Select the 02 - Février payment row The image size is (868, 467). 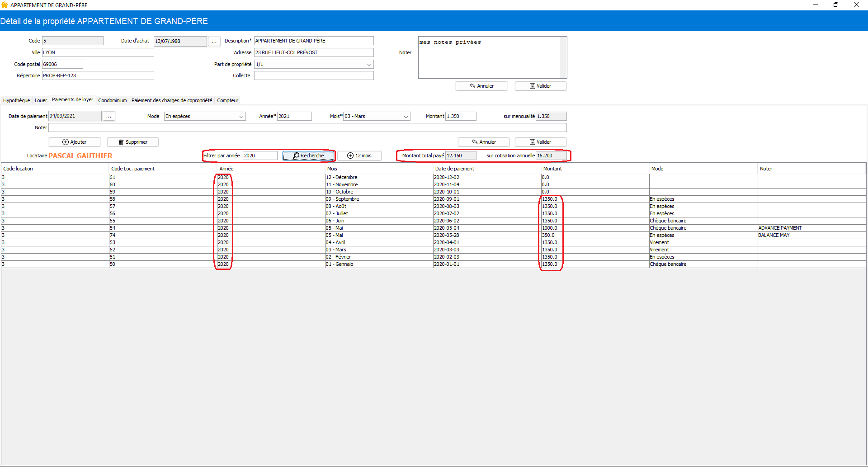pos(434,257)
